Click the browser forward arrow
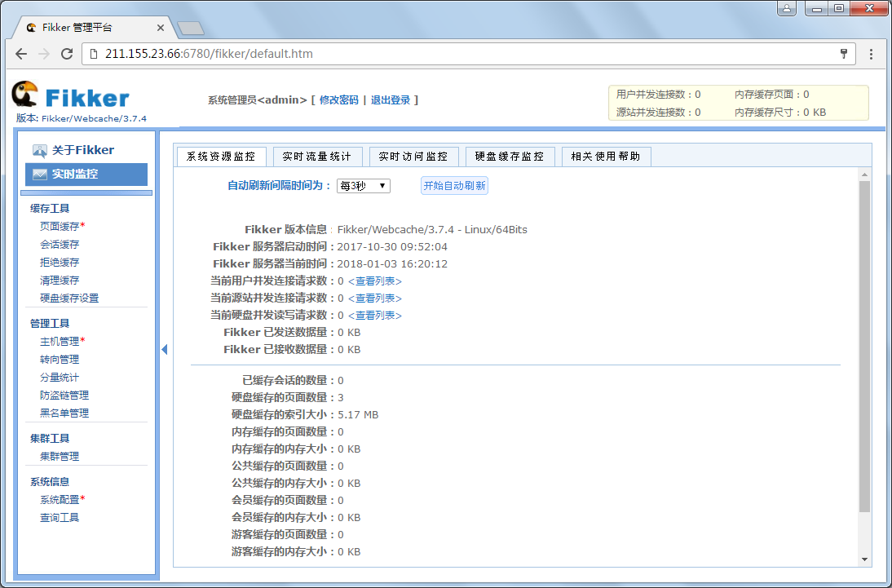Image resolution: width=892 pixels, height=588 pixels. [x=44, y=54]
